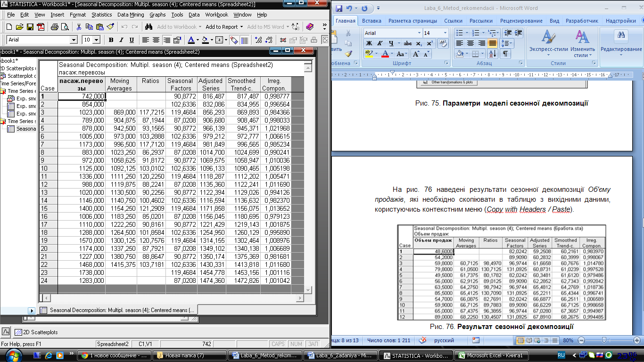
Task: Open Word font name Arial dropdown
Action: click(419, 33)
